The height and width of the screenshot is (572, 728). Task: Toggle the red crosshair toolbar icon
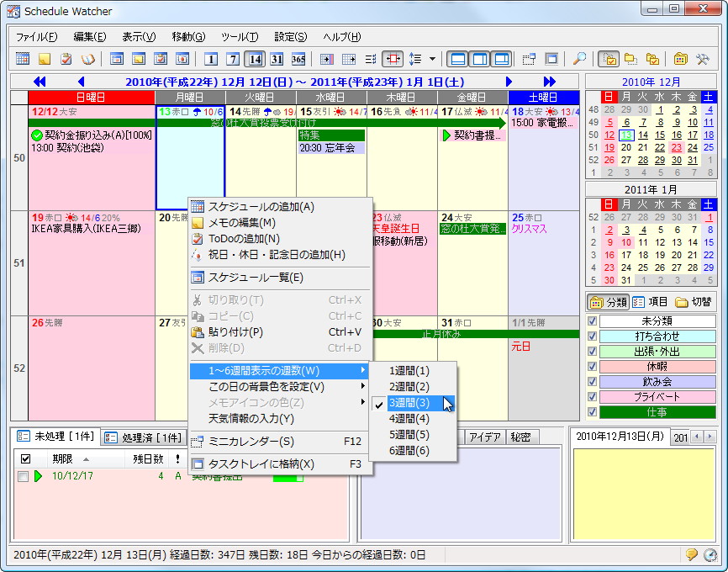point(393,59)
